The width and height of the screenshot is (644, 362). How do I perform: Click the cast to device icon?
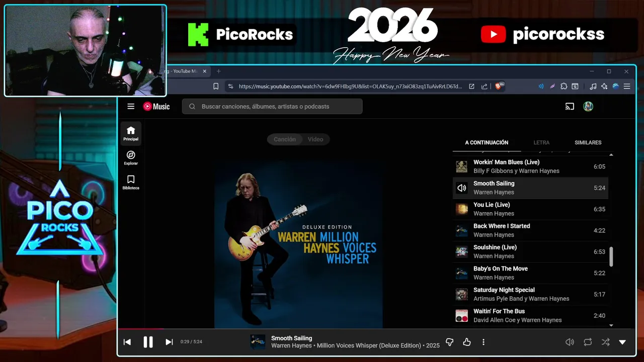(570, 107)
